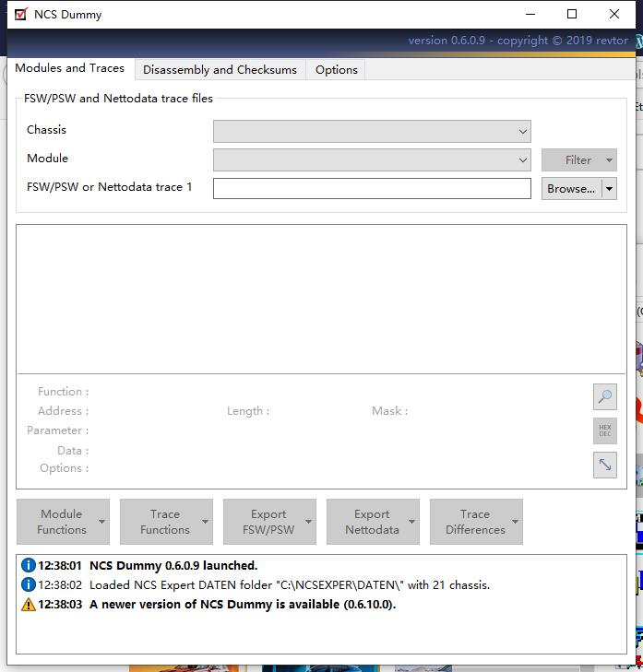Expand the Module Functions dropdown arrow
The height and width of the screenshot is (672, 643).
(102, 522)
